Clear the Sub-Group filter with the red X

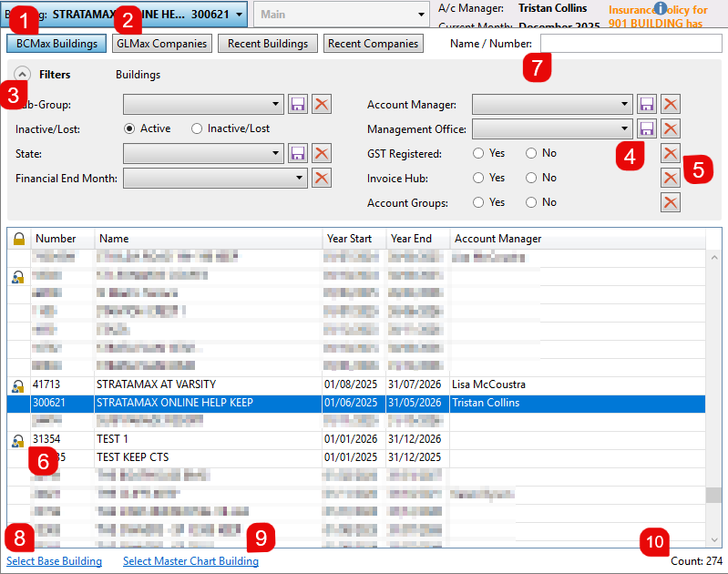coord(322,104)
